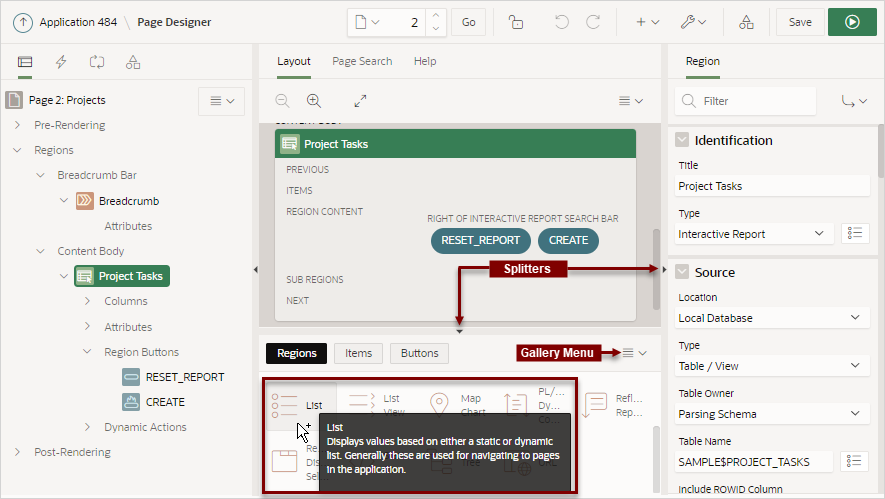Screen dimensions: 885x499
Task: Select the Processing tab icon
Action: tap(97, 62)
